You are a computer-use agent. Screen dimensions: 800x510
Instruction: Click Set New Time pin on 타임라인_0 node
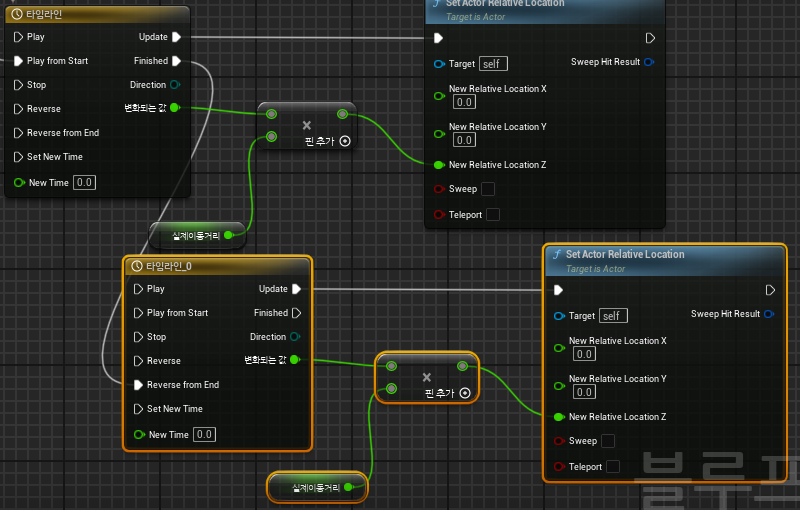(x=138, y=409)
